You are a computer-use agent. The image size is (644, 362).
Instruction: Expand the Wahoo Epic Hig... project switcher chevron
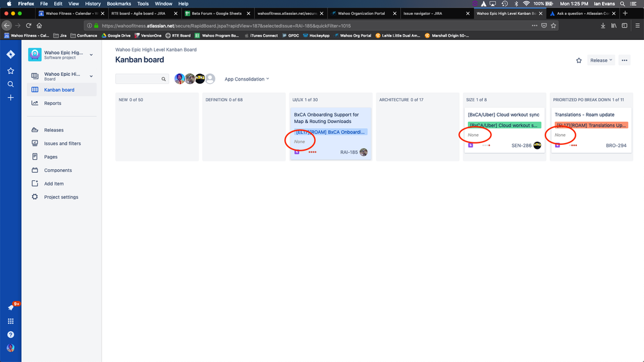click(91, 55)
